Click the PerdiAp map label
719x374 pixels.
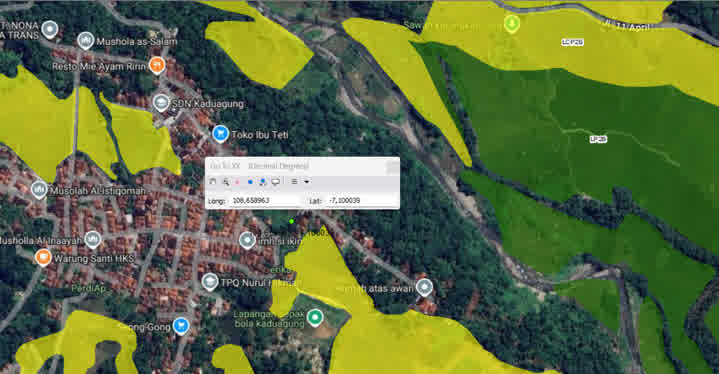(x=88, y=289)
